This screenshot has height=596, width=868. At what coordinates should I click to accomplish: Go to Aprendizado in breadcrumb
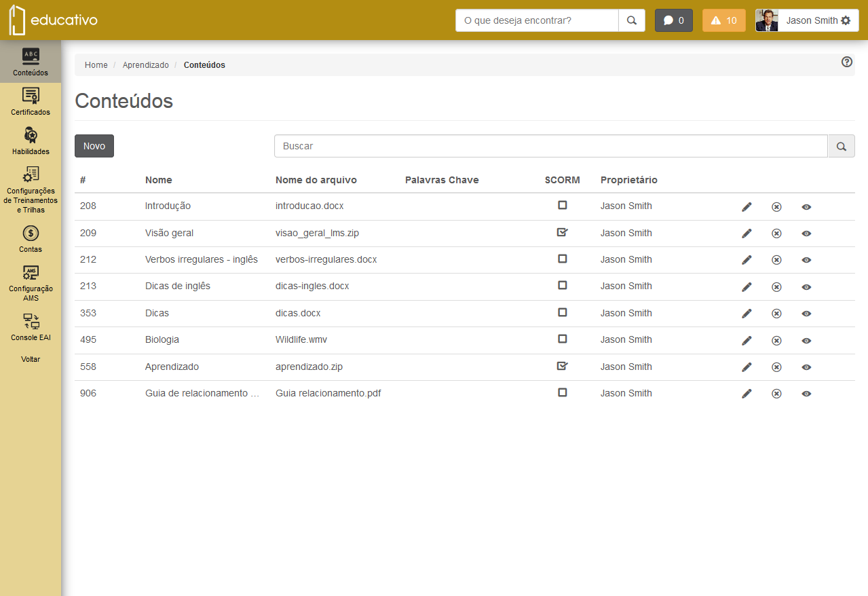click(146, 65)
